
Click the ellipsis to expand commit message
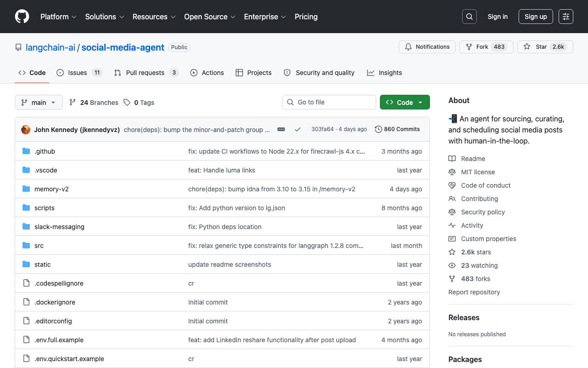pos(281,129)
